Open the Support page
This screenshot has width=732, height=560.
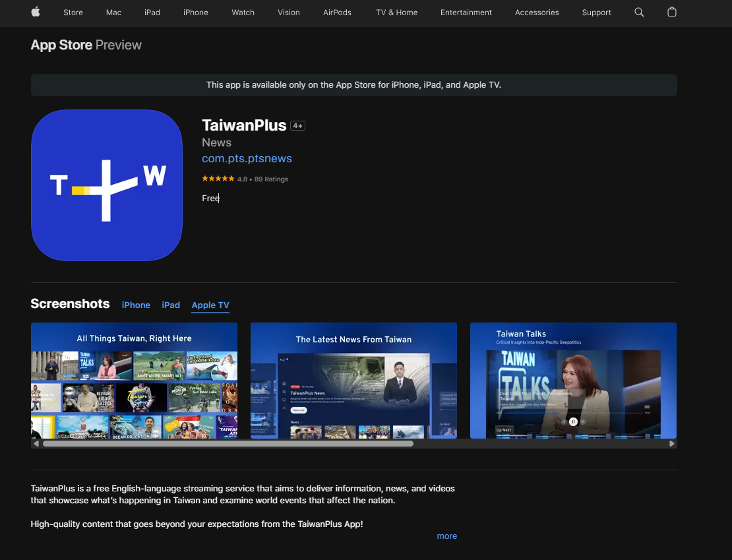tap(596, 12)
